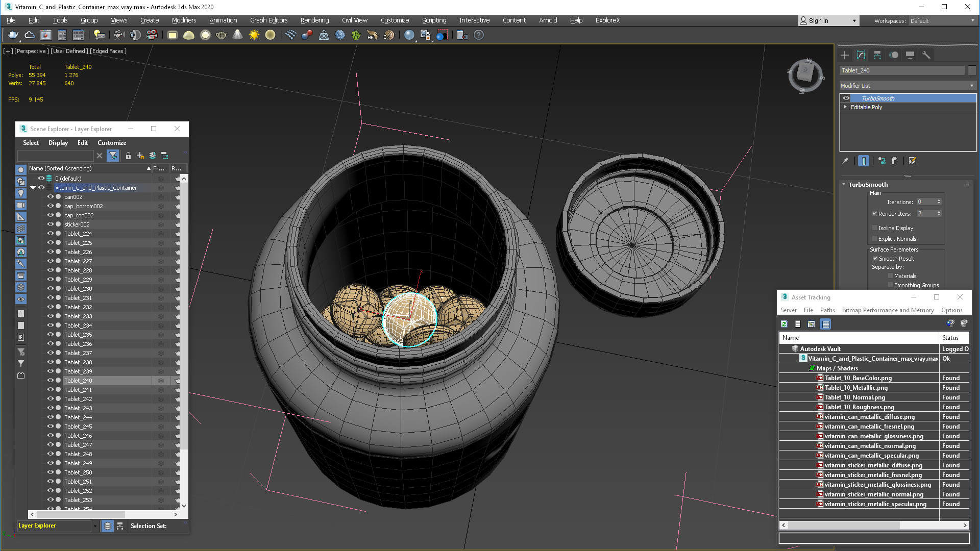Expand the Vitamin_C_and_Plastic_Container tree item
This screenshot has width=980, height=551.
tap(33, 188)
